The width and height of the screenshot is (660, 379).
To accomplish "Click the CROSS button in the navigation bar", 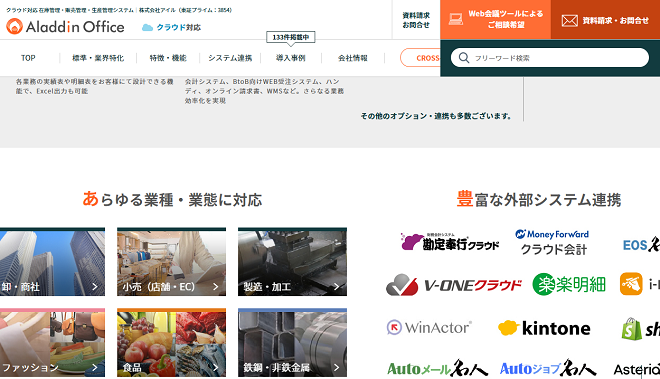I will point(420,58).
